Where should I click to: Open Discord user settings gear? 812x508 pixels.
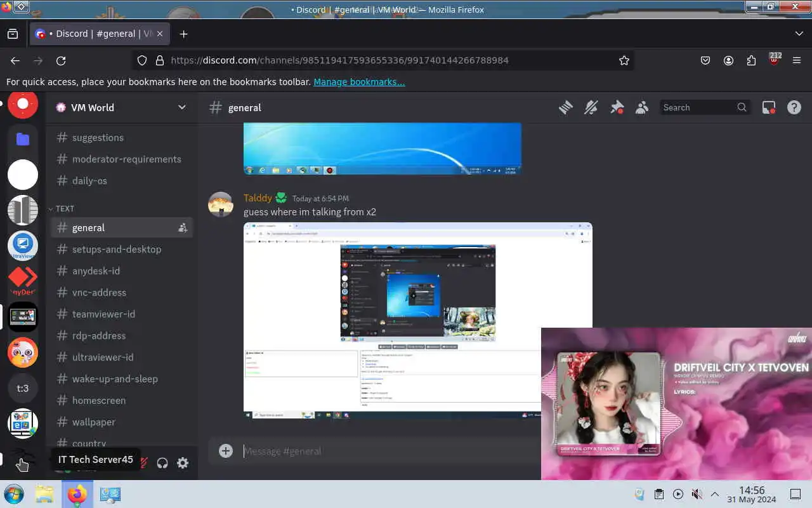(x=183, y=463)
